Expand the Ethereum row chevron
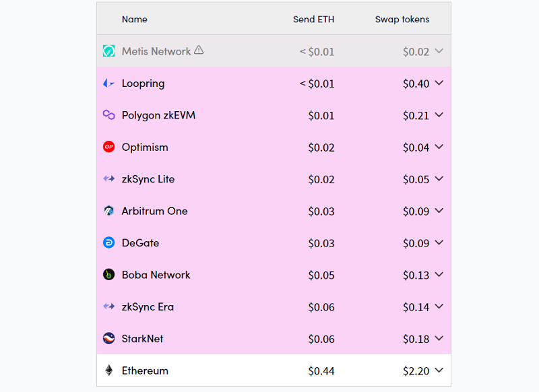 [439, 370]
